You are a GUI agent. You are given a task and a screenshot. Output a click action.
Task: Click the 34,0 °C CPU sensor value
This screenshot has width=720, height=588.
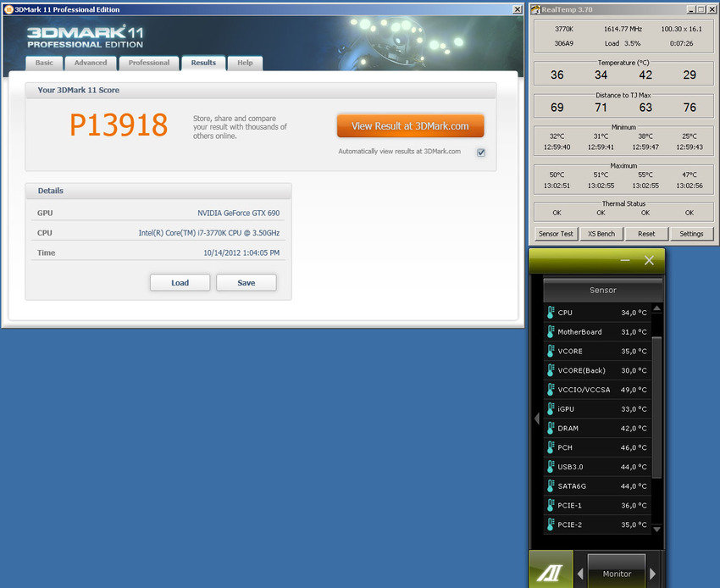pyautogui.click(x=634, y=313)
